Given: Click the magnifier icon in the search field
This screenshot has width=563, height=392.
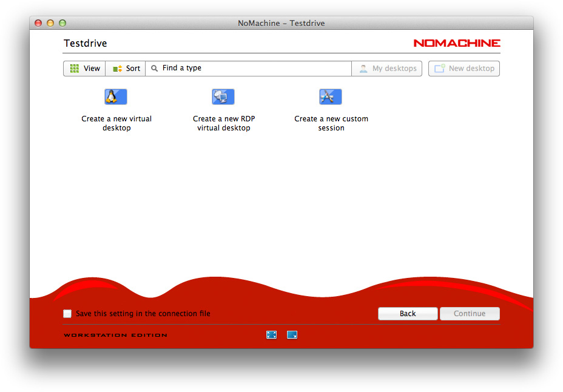Looking at the screenshot, I should 154,68.
